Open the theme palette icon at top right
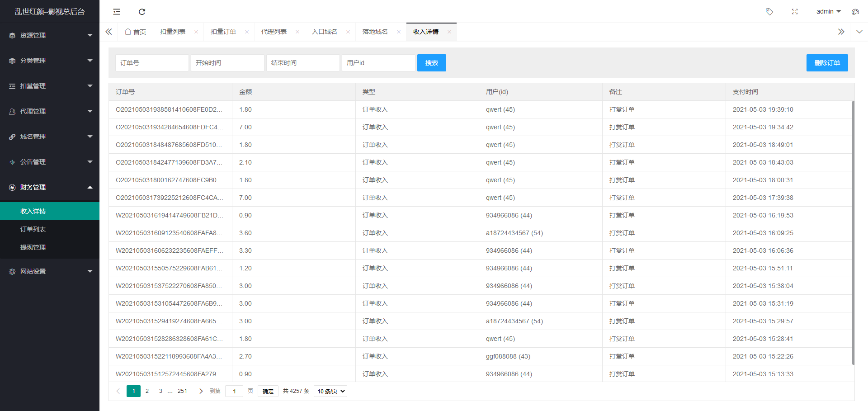The width and height of the screenshot is (868, 411). pos(854,11)
